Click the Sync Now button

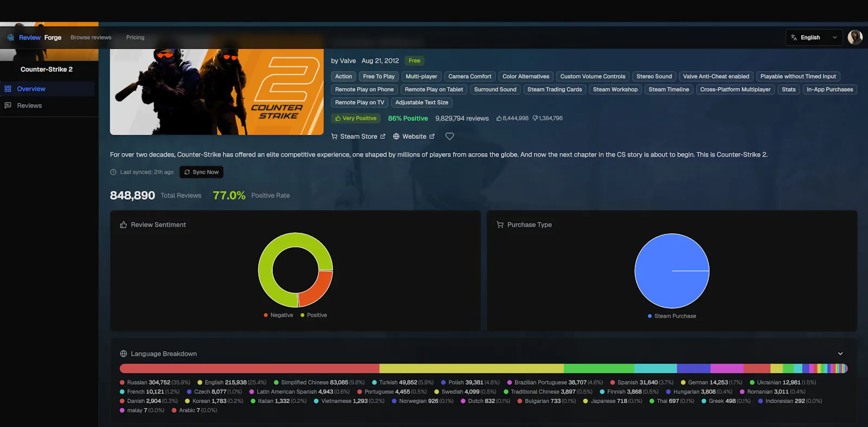[201, 172]
